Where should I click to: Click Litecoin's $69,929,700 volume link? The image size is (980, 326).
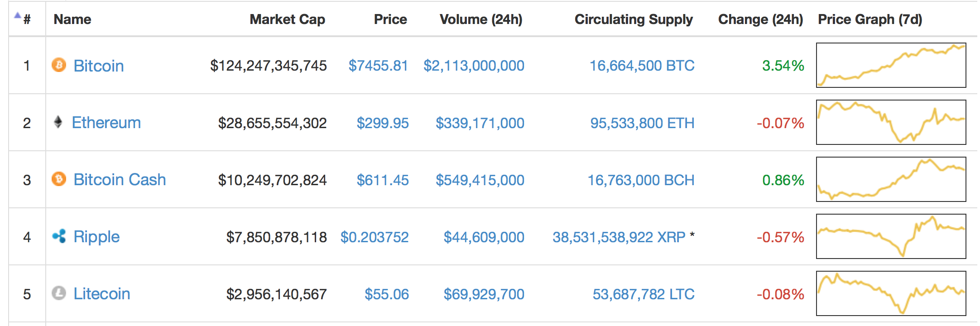[x=484, y=294]
